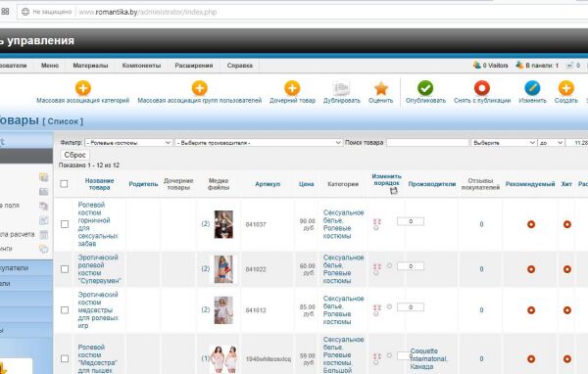This screenshot has height=374, width=588.
Task: Check the Ролевой костюм горничной row checkbox
Action: pyautogui.click(x=65, y=224)
